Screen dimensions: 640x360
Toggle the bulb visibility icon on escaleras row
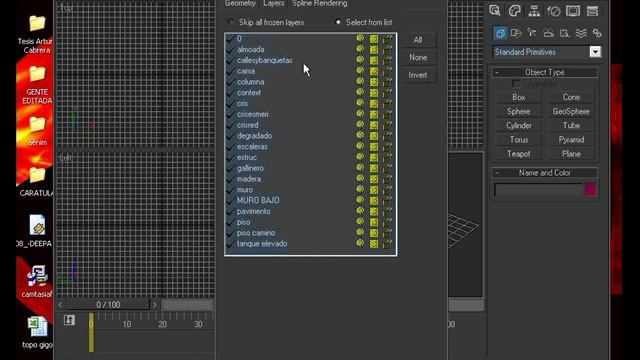[x=360, y=146]
